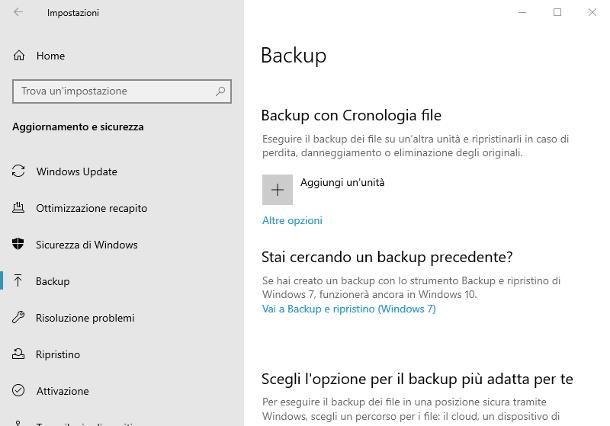Screen dimensions: 610x426
Task: Click the Backup page title
Action: [294, 55]
